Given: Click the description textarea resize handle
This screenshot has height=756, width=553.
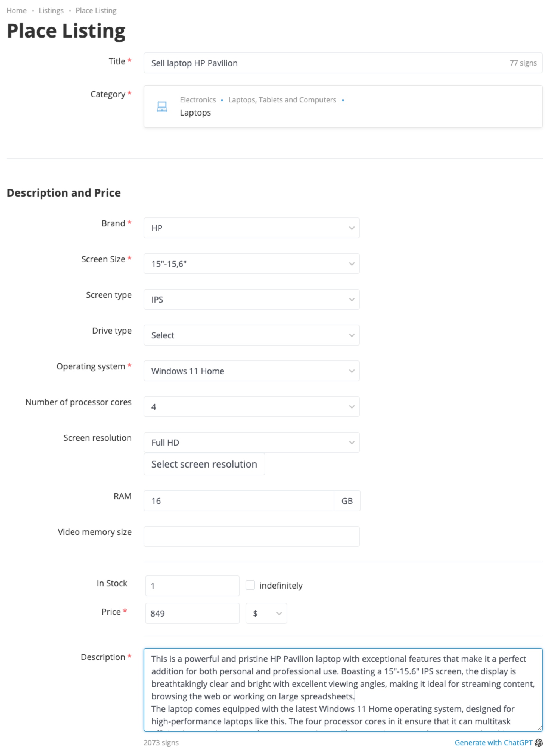Looking at the screenshot, I should point(539,728).
